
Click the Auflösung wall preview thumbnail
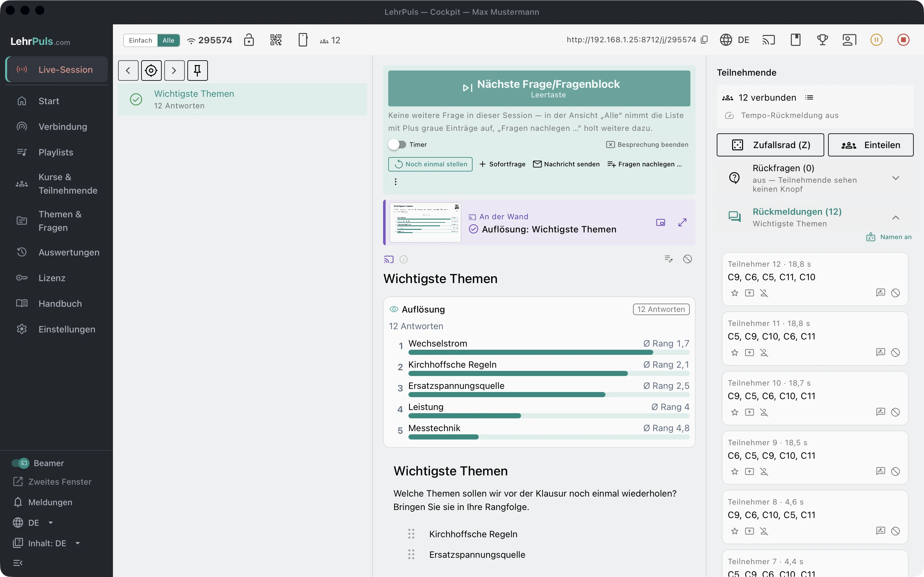(x=425, y=222)
